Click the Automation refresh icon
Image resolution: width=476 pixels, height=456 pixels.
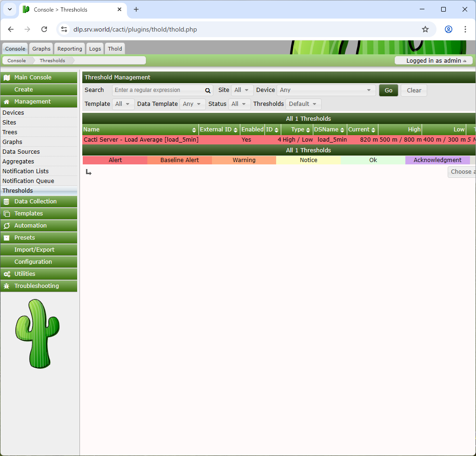[x=7, y=226]
